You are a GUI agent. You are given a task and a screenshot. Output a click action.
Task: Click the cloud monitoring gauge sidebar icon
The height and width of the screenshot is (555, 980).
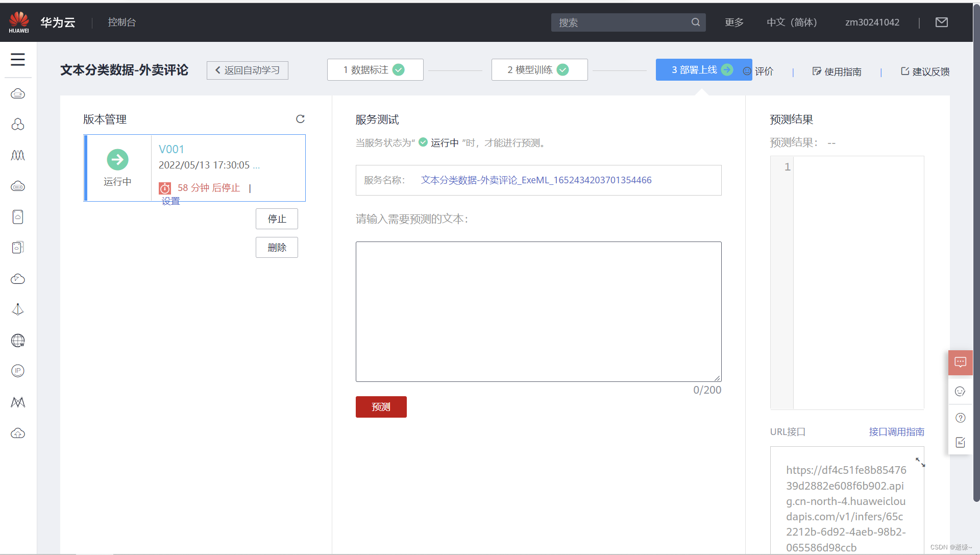(x=18, y=279)
